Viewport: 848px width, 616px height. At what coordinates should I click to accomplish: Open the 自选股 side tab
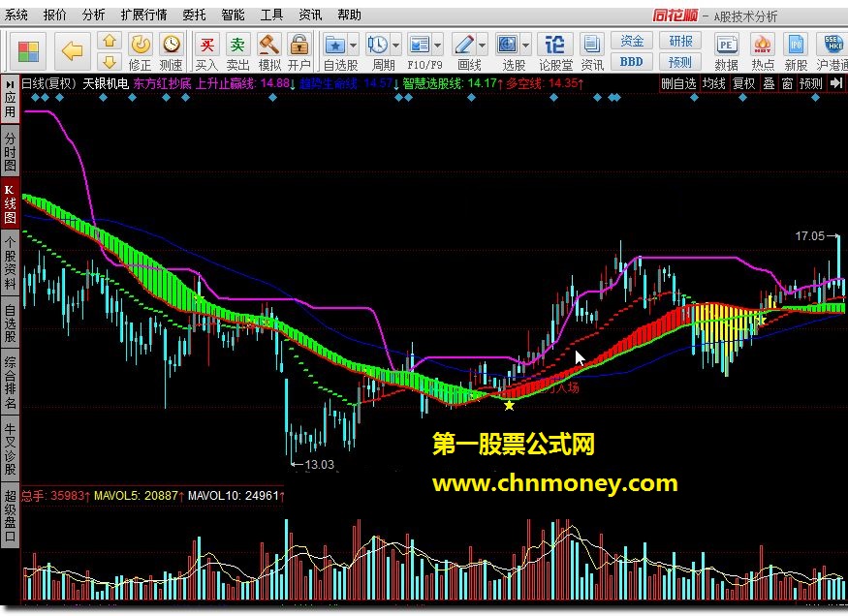(10, 323)
